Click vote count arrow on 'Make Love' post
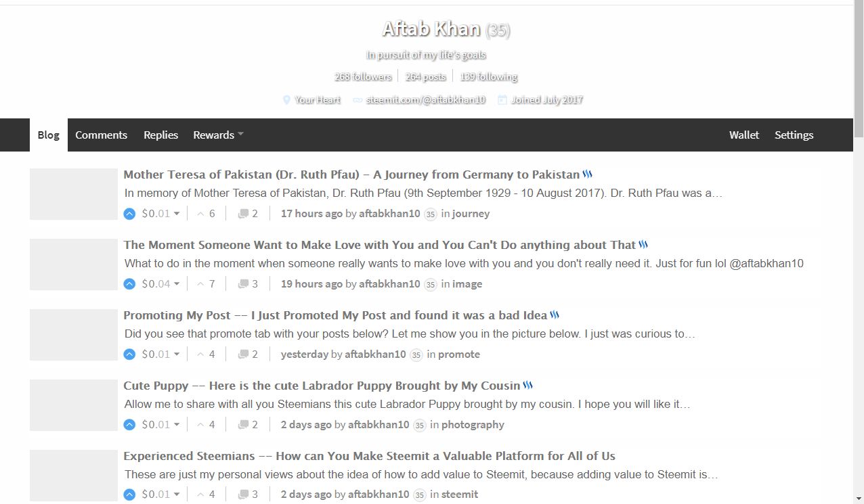This screenshot has height=504, width=864. (200, 284)
